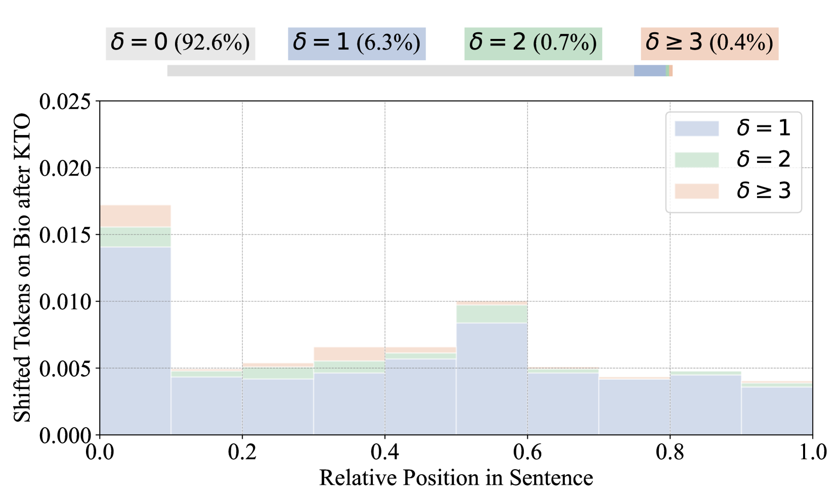The width and height of the screenshot is (840, 504).
Task: Click the blue δ = 1 (6.3%) label
Action: point(357,43)
